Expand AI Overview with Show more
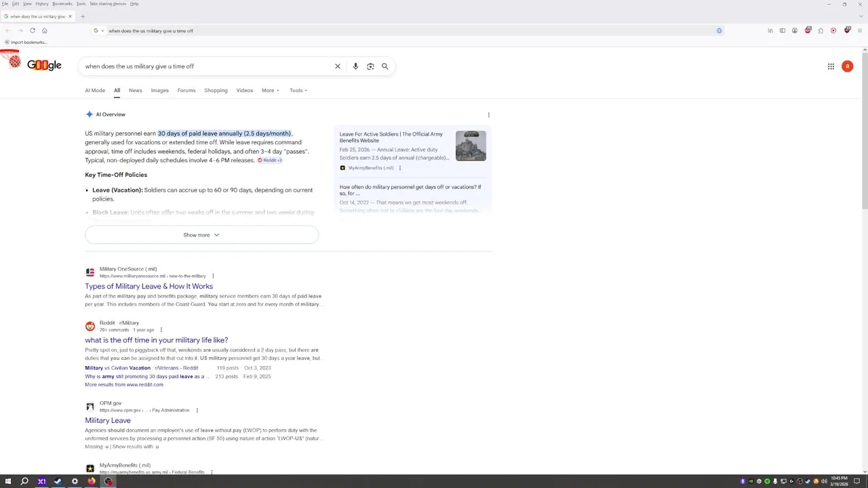Image resolution: width=868 pixels, height=488 pixels. (x=201, y=235)
